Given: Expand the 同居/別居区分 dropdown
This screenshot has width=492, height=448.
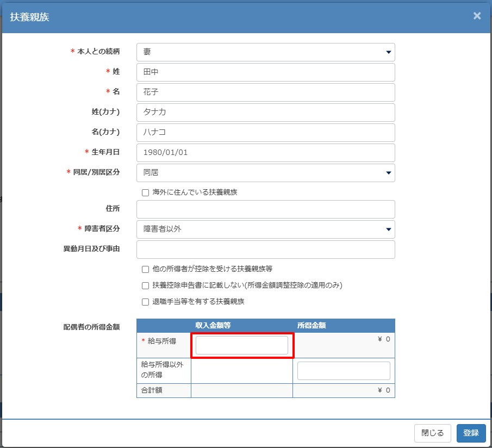Looking at the screenshot, I should tap(265, 173).
